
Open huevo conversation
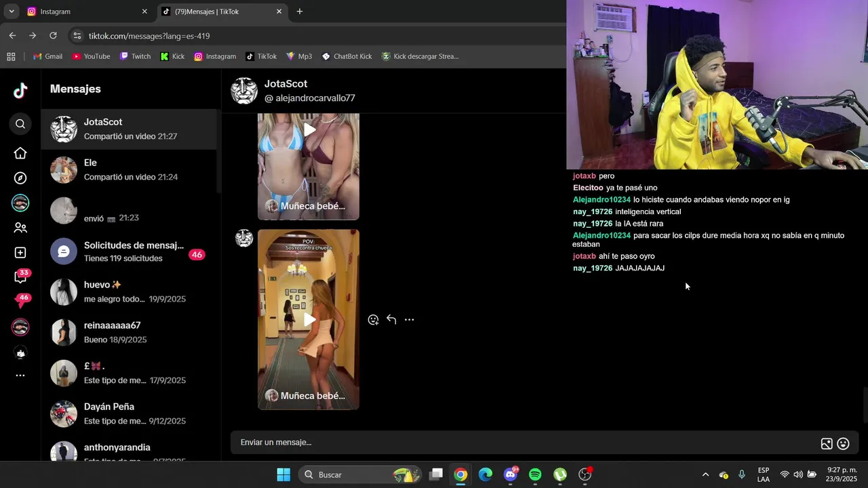point(129,291)
